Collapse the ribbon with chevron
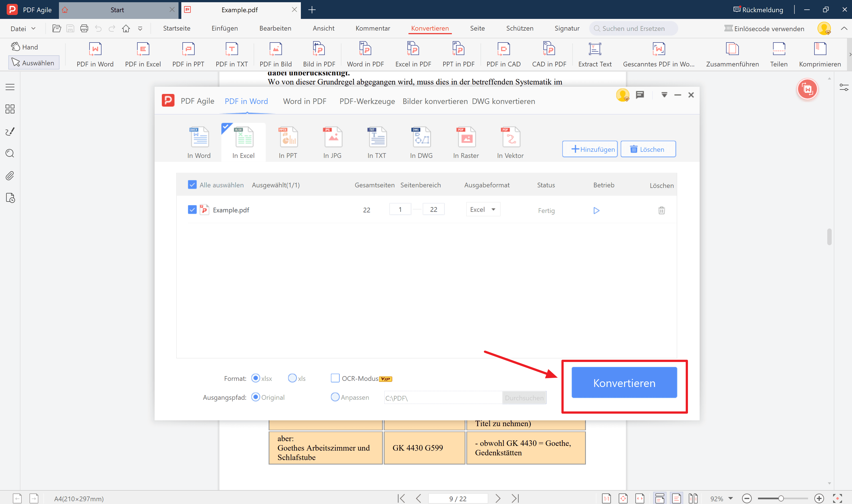The image size is (852, 504). tap(844, 29)
